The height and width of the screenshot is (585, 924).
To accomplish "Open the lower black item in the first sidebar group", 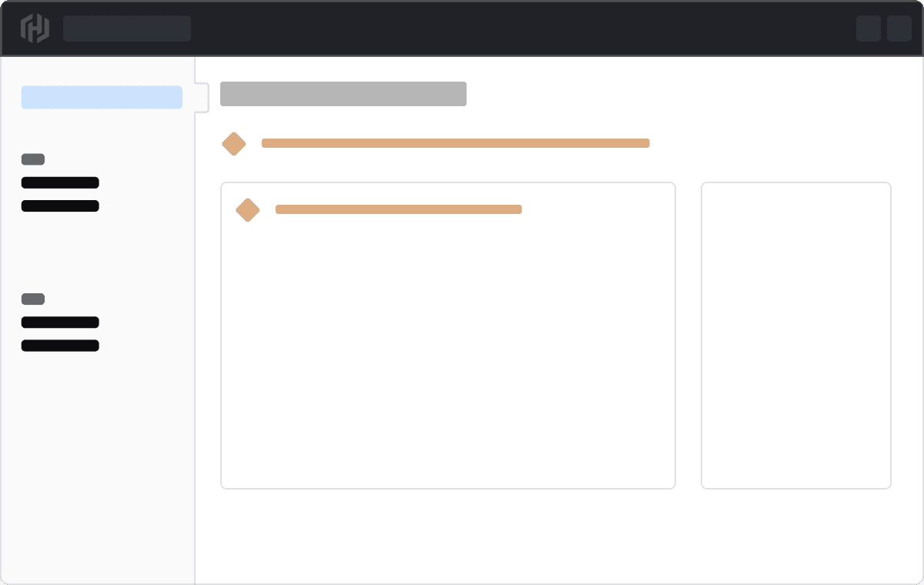I will 60,206.
